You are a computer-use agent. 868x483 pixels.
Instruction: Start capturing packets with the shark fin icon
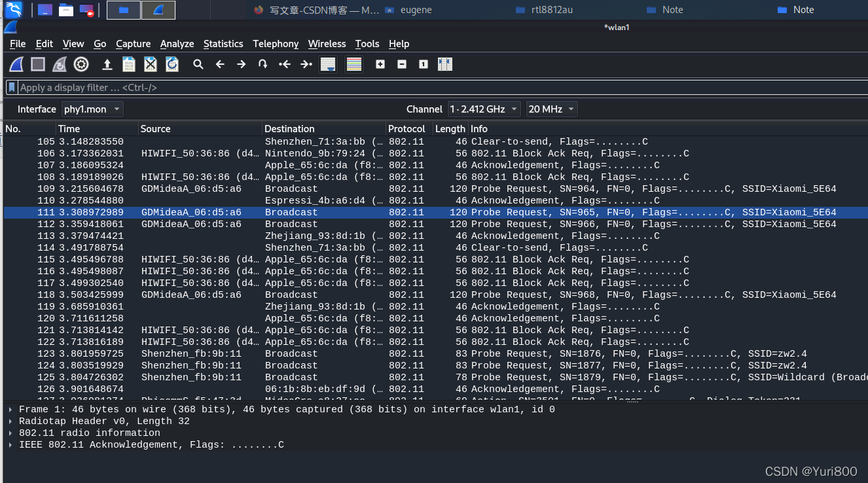tap(16, 64)
